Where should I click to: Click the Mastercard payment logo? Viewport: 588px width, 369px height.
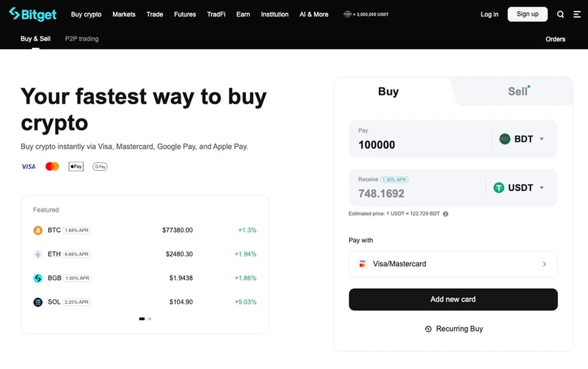(x=52, y=166)
